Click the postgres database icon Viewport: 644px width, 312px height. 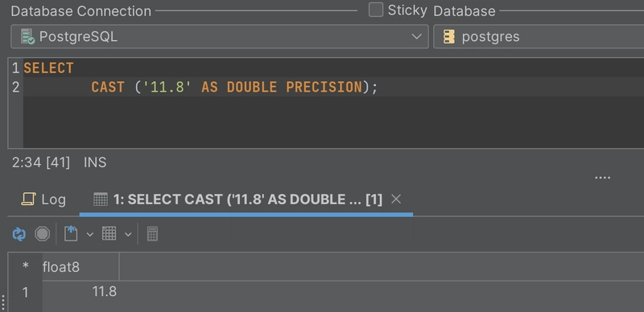(449, 37)
